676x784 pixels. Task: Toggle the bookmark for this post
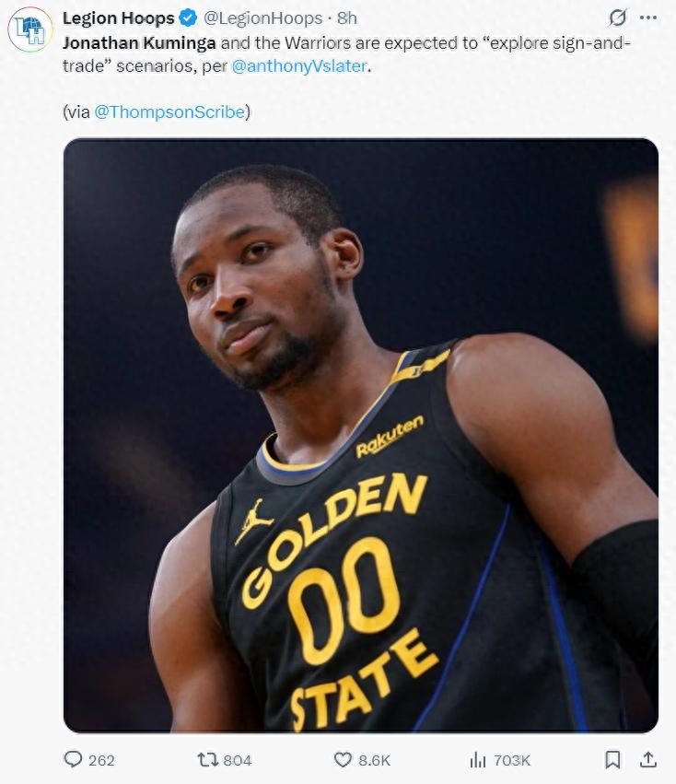pyautogui.click(x=612, y=759)
